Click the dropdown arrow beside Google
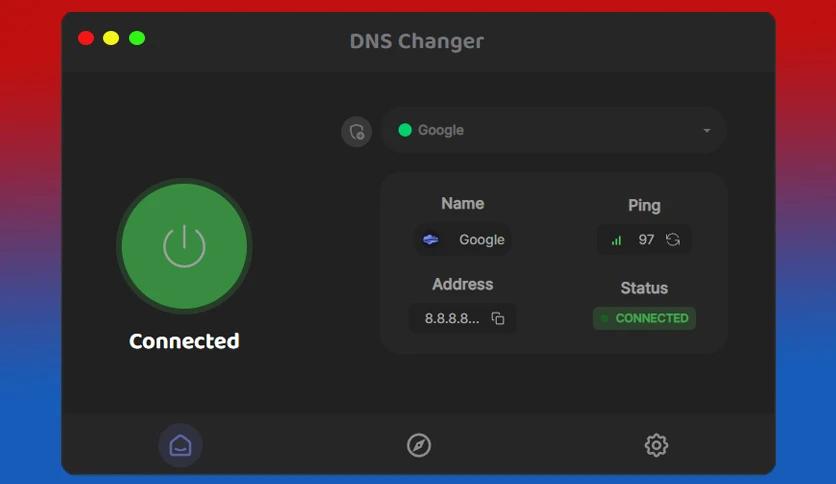Image resolution: width=836 pixels, height=484 pixels. point(706,131)
